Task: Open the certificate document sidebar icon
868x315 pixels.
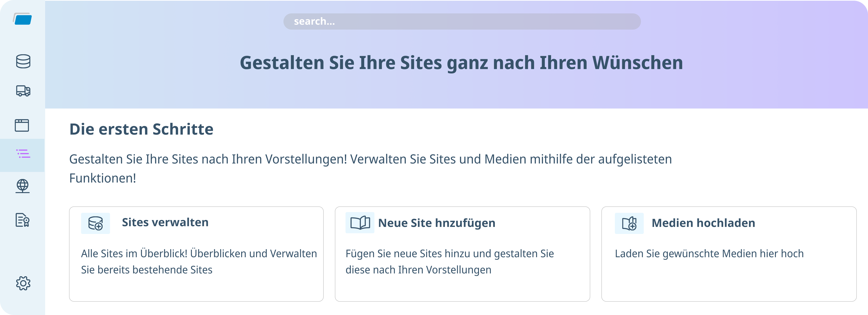Action: point(23,220)
